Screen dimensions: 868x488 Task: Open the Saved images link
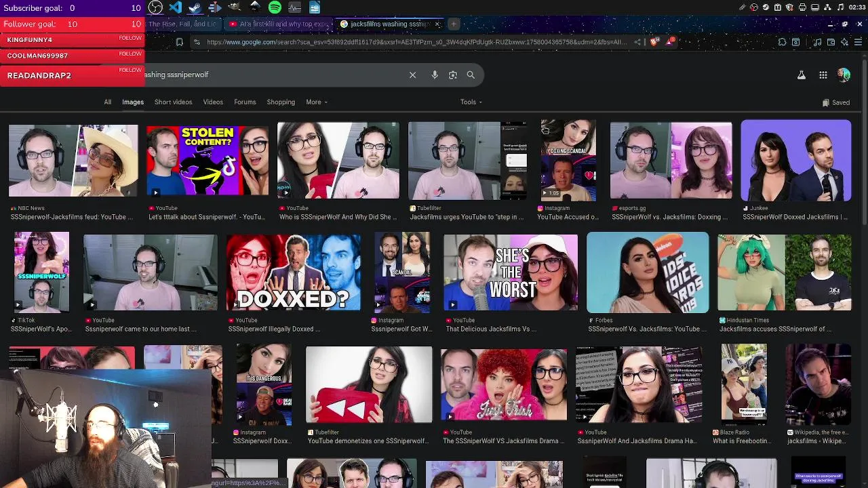pos(835,103)
